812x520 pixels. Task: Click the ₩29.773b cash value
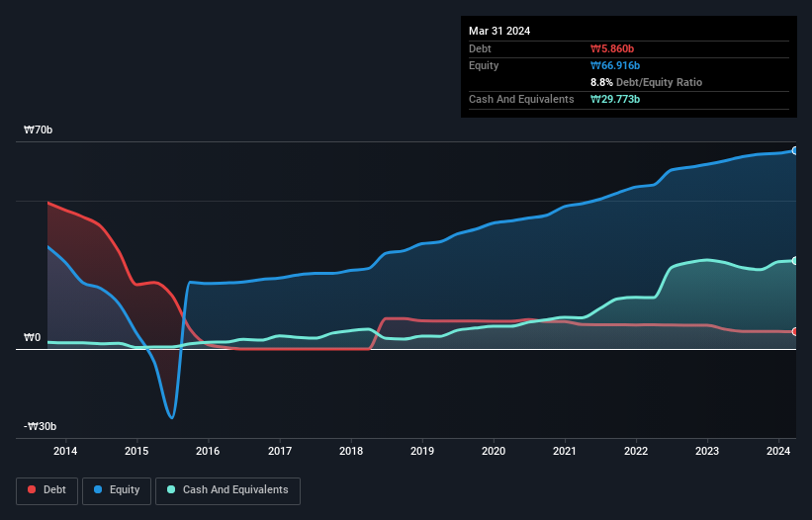point(615,99)
